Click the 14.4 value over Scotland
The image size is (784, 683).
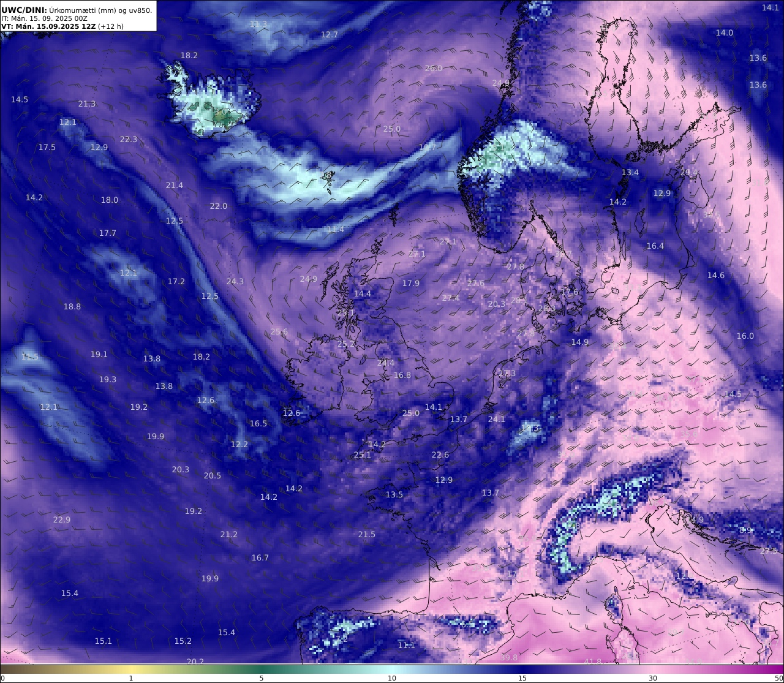point(363,294)
